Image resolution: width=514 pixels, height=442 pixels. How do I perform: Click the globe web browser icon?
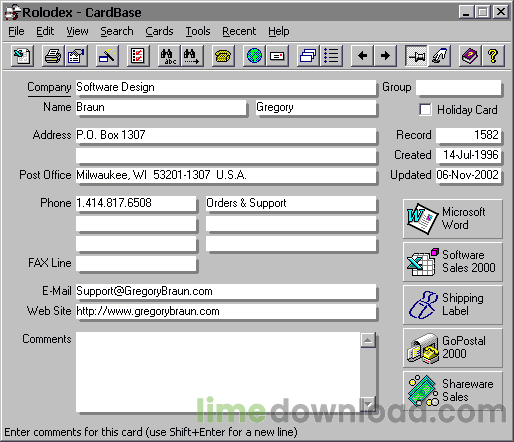click(254, 56)
